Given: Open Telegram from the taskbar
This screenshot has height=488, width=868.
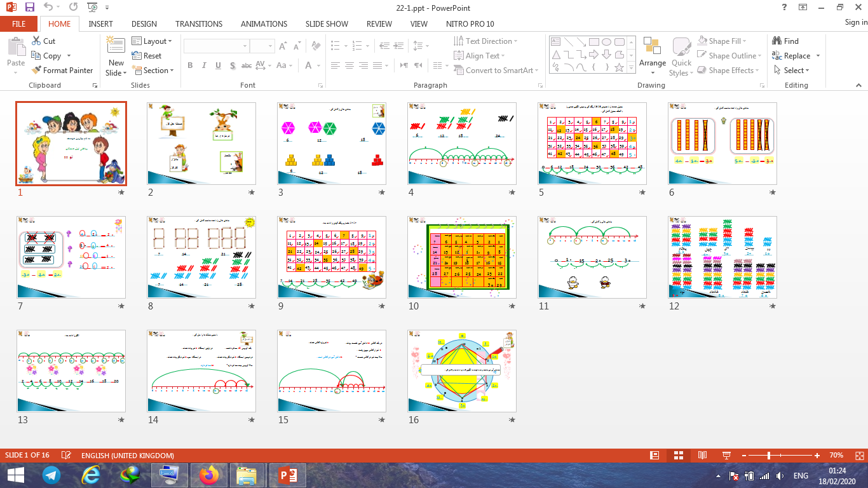Looking at the screenshot, I should (51, 475).
